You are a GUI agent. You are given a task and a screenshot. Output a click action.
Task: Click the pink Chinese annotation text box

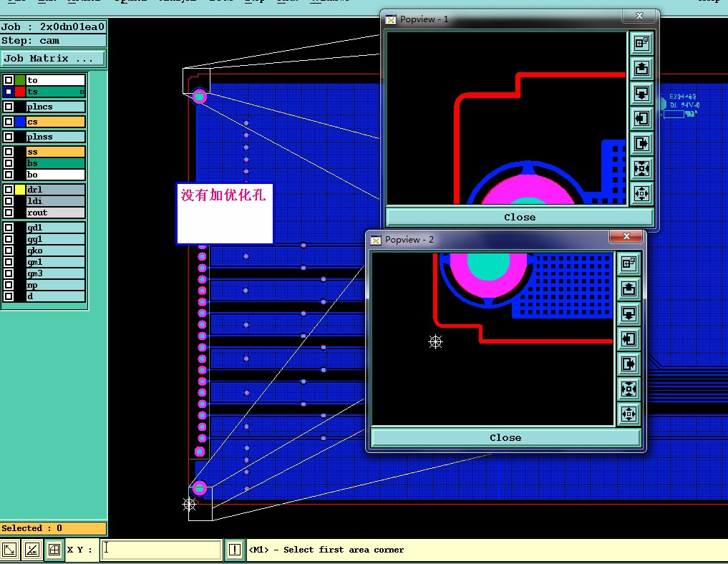click(x=225, y=213)
